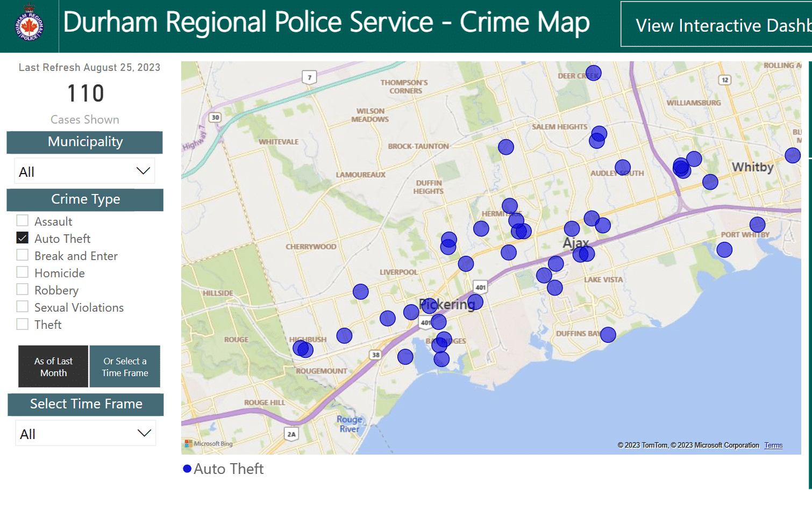Image resolution: width=812 pixels, height=518 pixels.
Task: Switch to Or Select a Time Frame
Action: click(x=125, y=366)
